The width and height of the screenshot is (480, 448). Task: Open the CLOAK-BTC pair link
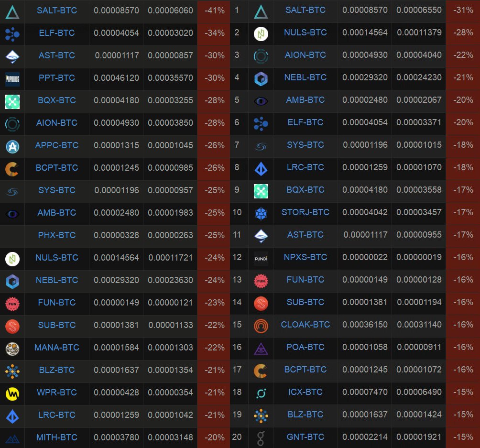click(x=305, y=325)
